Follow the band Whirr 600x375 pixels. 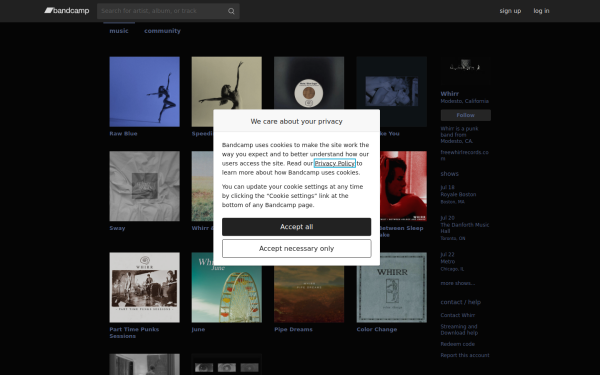pyautogui.click(x=466, y=115)
